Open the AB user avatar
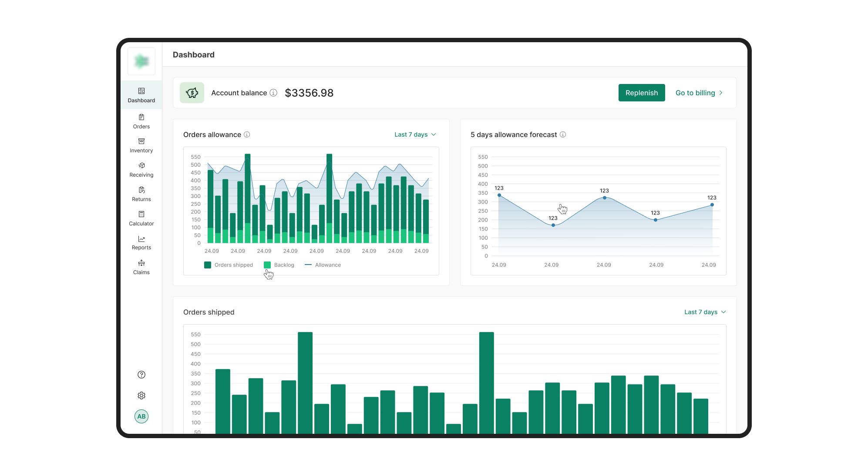 point(141,416)
